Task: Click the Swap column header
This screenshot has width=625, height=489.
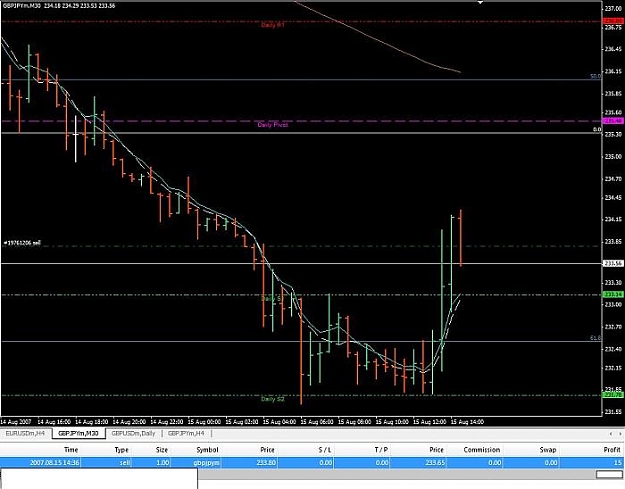Action: click(x=548, y=450)
